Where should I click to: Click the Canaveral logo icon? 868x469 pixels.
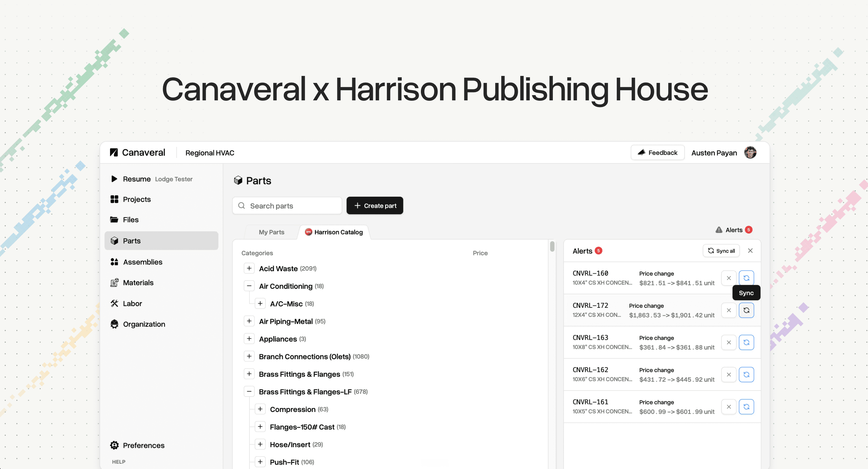[x=114, y=152]
